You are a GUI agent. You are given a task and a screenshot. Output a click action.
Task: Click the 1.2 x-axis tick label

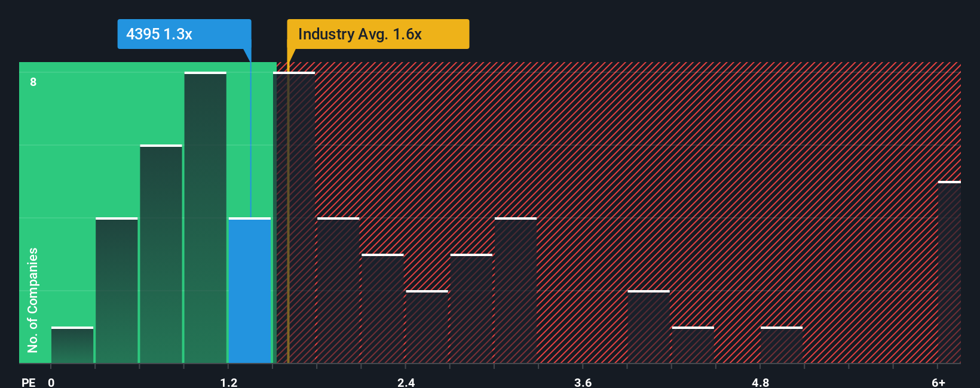tap(229, 383)
